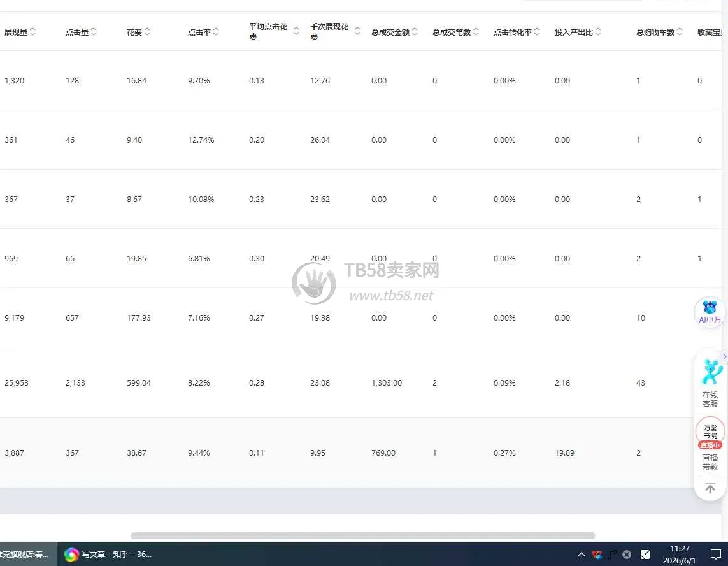Screen dimensions: 728x566
Task: Select 投入产出比 cell 19.89
Action: click(564, 453)
